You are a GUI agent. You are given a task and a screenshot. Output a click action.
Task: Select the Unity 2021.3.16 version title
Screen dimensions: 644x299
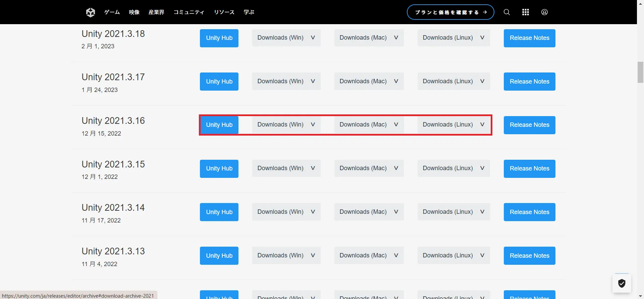tap(113, 120)
